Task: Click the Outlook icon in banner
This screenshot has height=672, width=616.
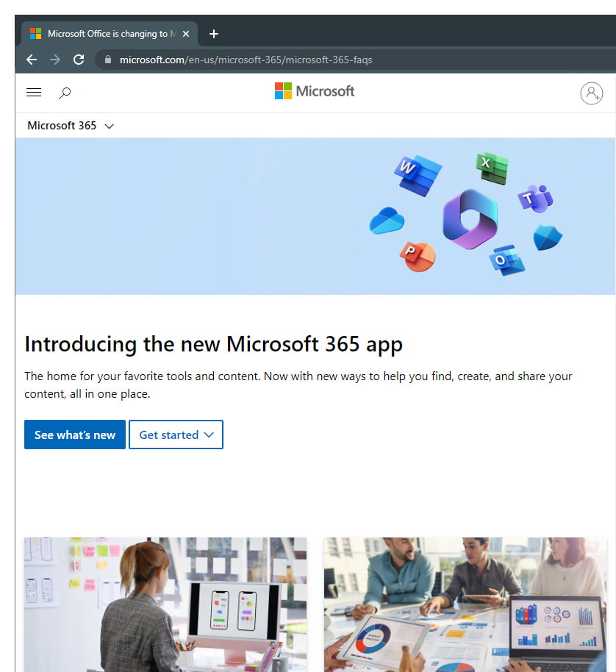Action: tap(507, 260)
